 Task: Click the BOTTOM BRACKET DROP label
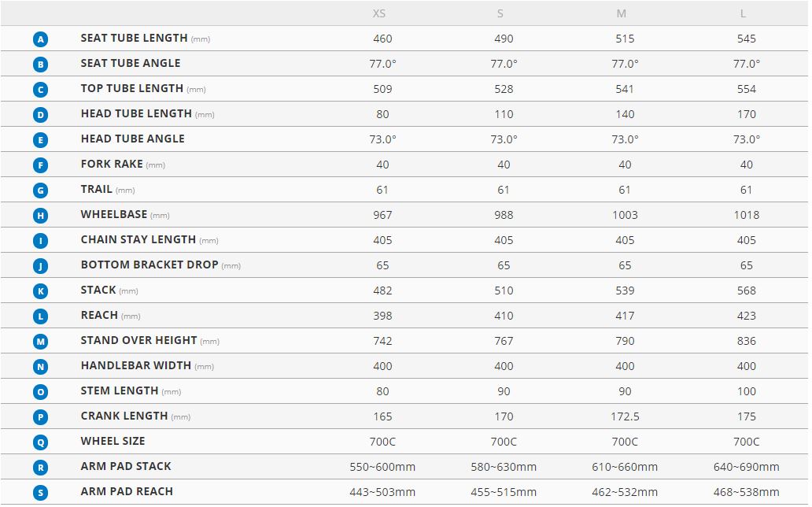149,265
